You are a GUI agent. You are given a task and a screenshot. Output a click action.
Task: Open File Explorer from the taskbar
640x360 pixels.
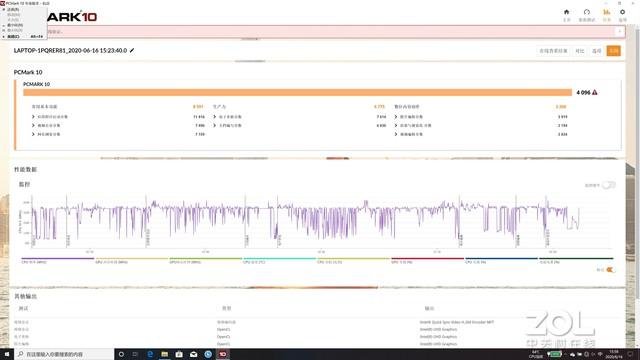pos(164,354)
